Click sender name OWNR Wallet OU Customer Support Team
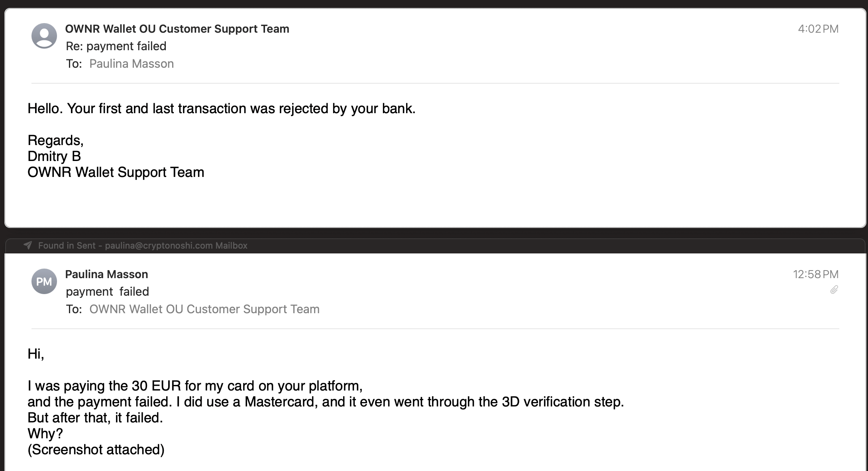The width and height of the screenshot is (868, 471). point(177,29)
